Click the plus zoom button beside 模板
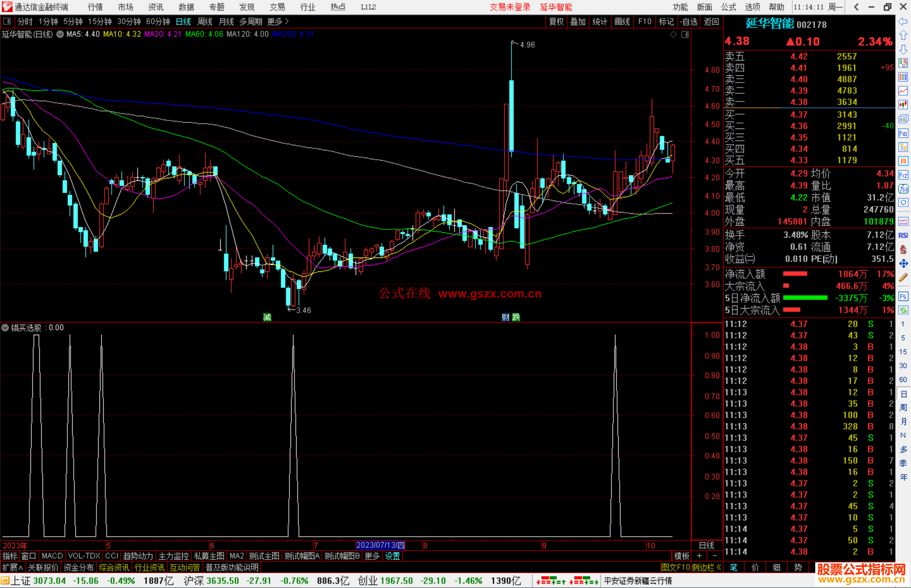The image size is (911, 588). point(700,556)
